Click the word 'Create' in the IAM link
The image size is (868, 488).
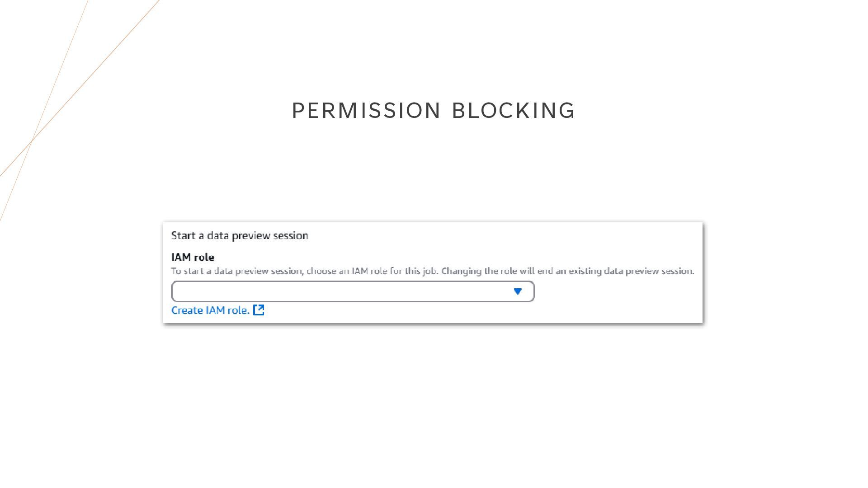click(x=187, y=310)
